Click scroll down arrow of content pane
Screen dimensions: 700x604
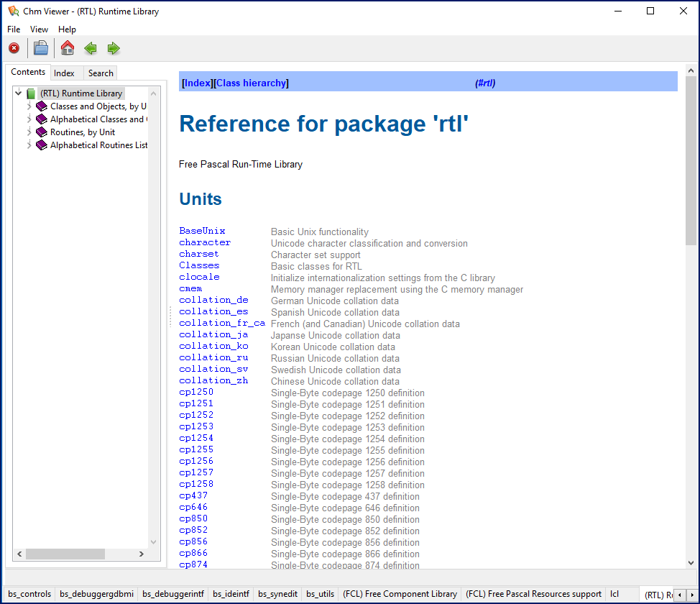691,563
